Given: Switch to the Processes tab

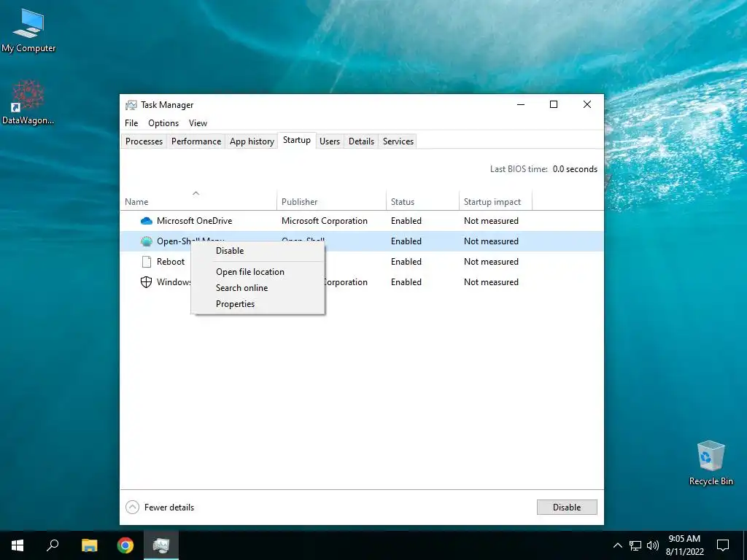Looking at the screenshot, I should point(144,141).
